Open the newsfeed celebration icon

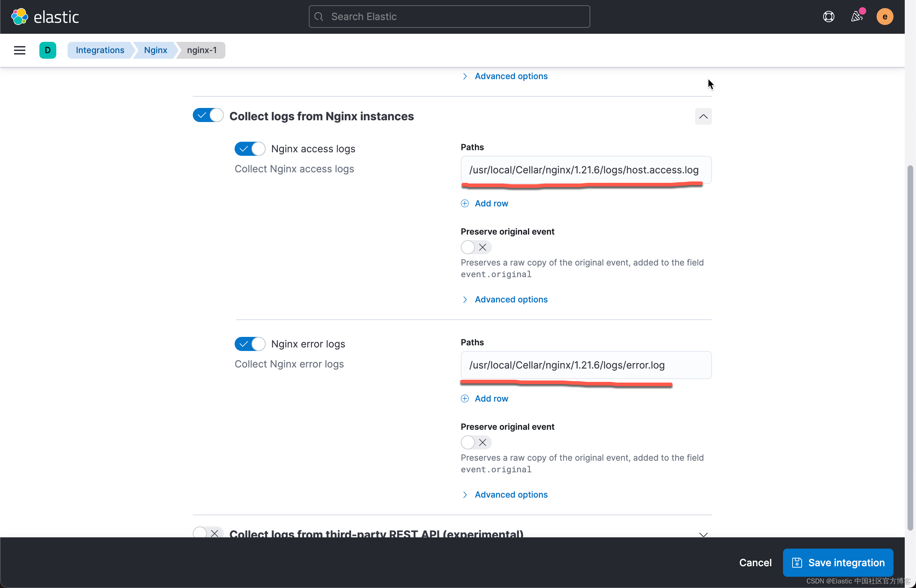point(857,17)
